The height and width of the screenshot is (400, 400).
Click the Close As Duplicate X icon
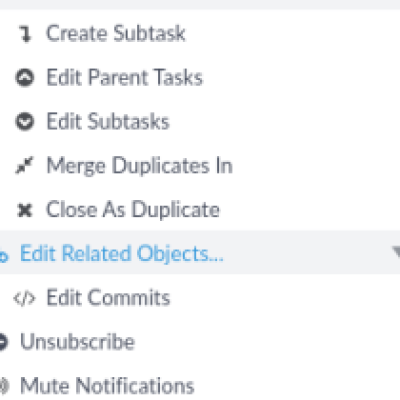click(25, 210)
